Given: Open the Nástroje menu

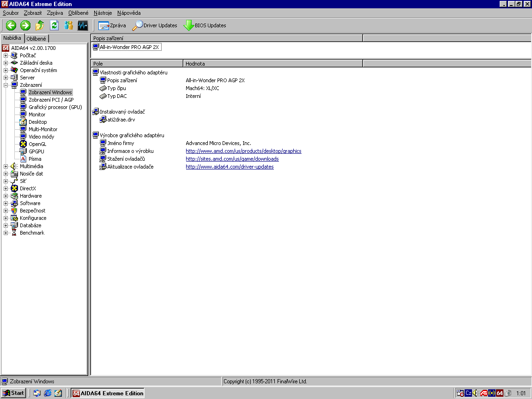Looking at the screenshot, I should [103, 13].
